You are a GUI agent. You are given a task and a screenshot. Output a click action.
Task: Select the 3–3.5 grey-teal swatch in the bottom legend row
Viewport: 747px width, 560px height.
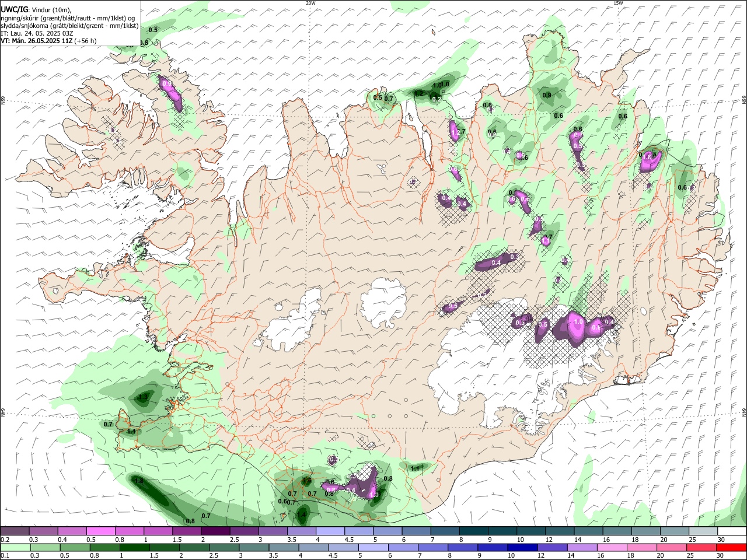point(253,547)
